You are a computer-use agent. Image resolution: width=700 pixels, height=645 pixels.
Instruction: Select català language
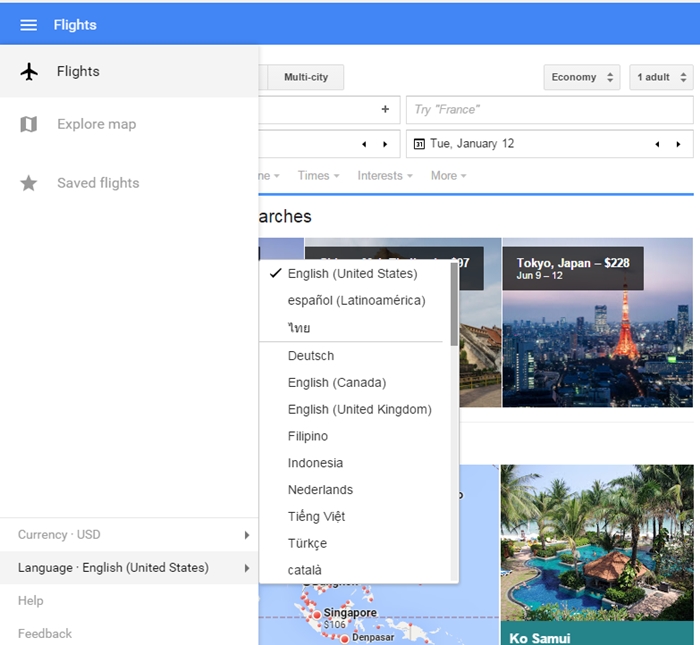355,570
